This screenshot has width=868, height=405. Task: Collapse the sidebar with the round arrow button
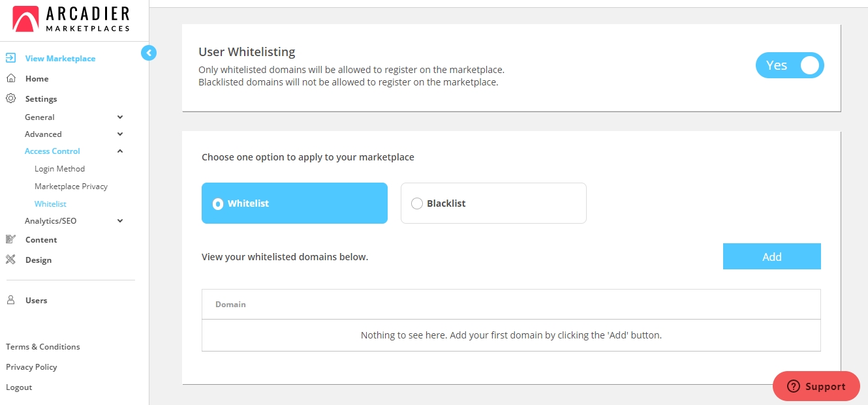(x=149, y=53)
